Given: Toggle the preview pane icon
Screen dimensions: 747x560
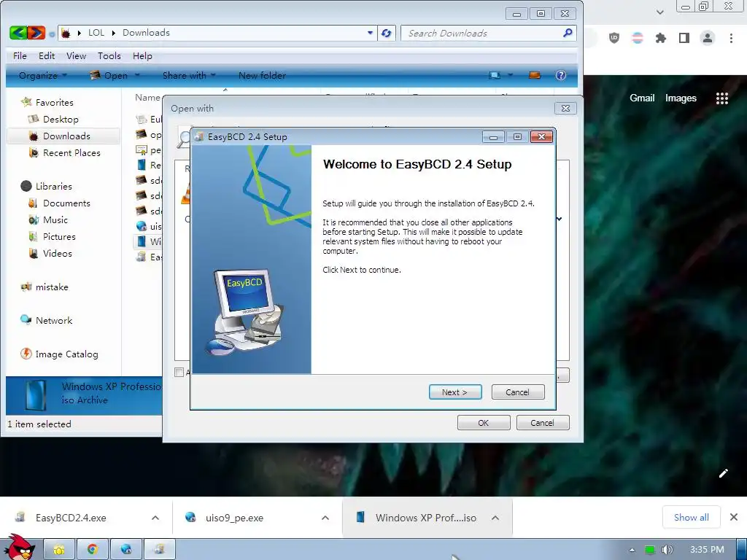Looking at the screenshot, I should [x=535, y=75].
